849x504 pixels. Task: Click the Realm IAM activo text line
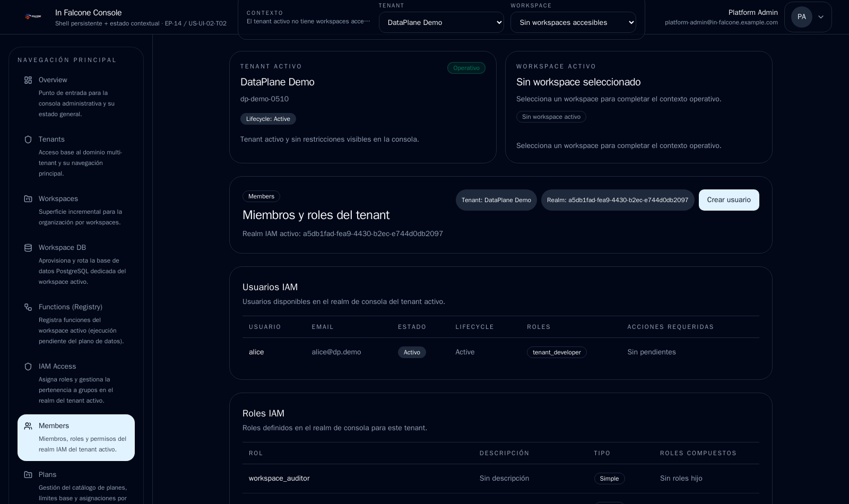click(343, 234)
